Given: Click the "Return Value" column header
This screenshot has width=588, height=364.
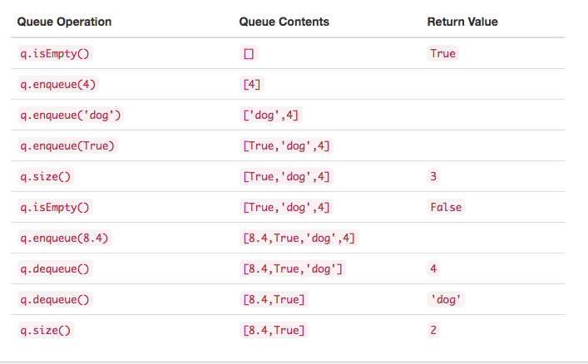Looking at the screenshot, I should pos(462,22).
